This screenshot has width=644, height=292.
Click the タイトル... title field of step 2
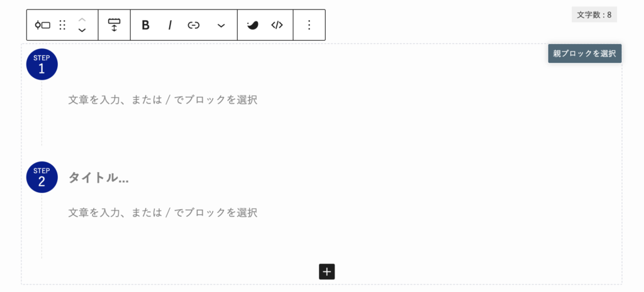point(99,178)
